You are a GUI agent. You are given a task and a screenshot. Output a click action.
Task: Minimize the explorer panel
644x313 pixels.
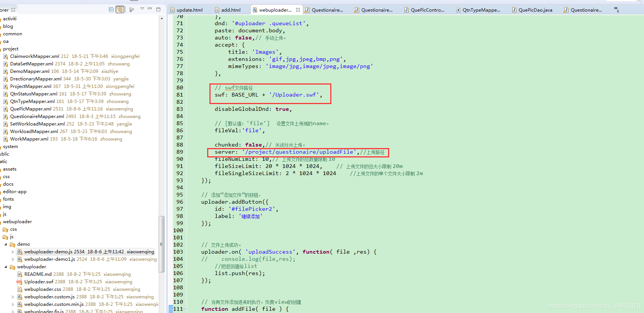[x=150, y=9]
